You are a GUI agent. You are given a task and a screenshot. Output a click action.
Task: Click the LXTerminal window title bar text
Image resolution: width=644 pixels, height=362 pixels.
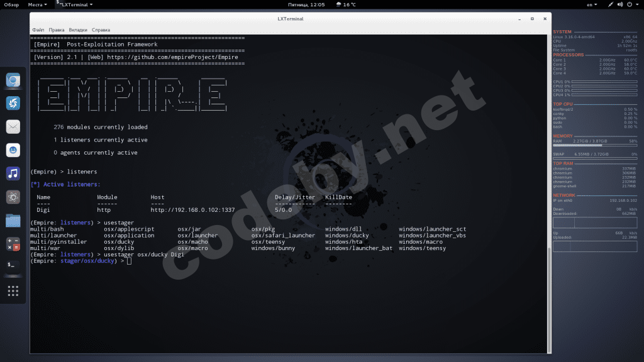click(291, 19)
